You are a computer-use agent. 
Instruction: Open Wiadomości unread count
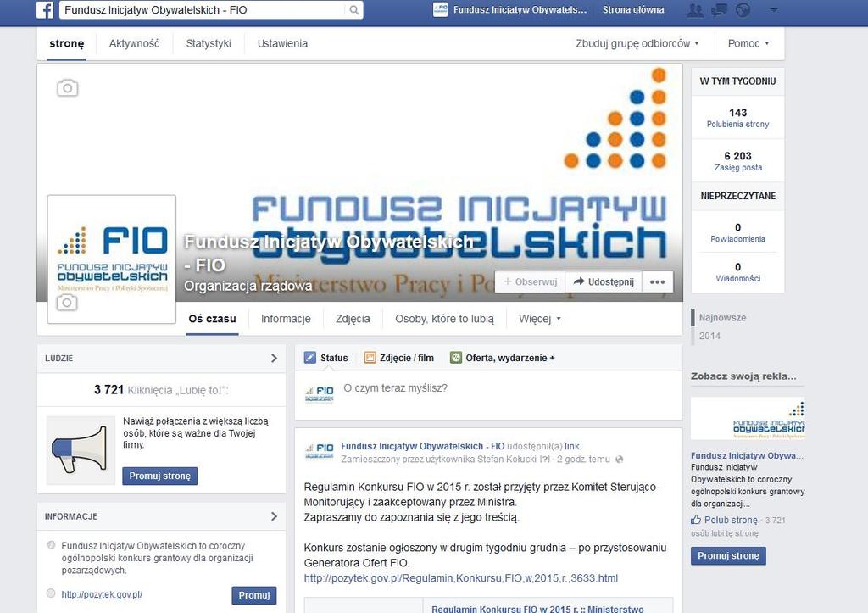[x=737, y=272]
